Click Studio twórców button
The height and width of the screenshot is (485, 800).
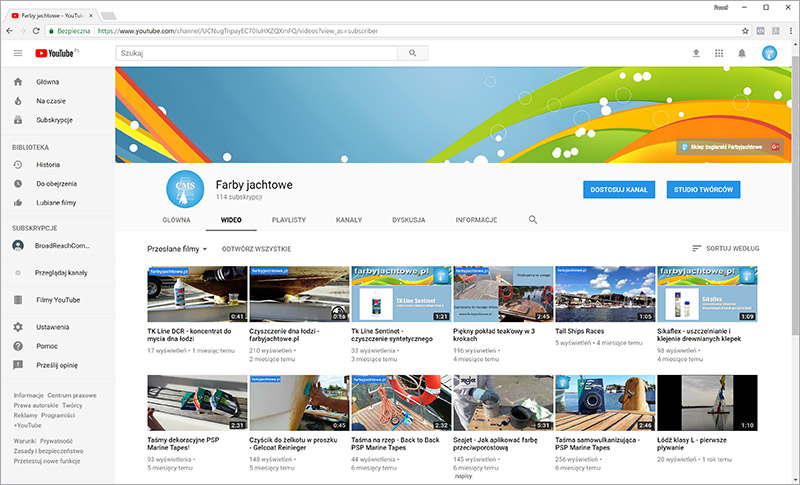coord(704,189)
